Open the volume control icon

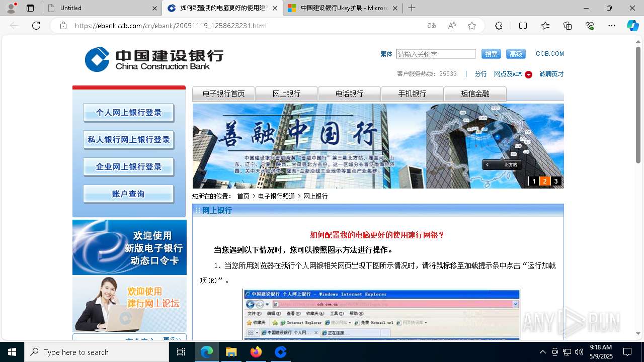click(x=579, y=352)
